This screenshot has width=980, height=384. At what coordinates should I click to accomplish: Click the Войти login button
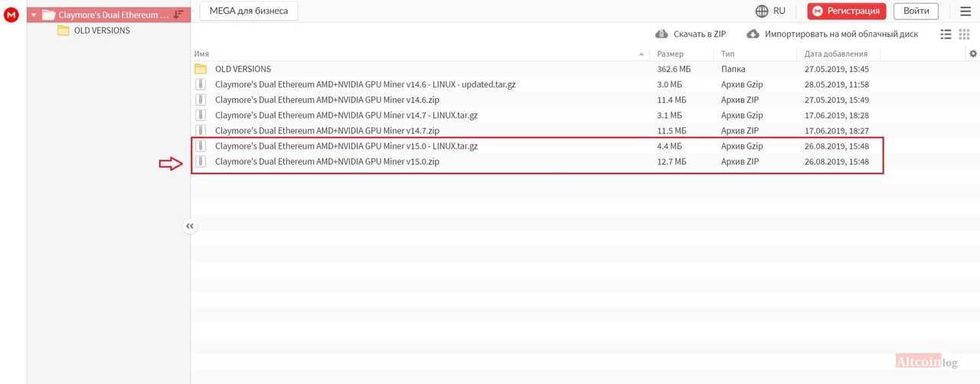[916, 11]
